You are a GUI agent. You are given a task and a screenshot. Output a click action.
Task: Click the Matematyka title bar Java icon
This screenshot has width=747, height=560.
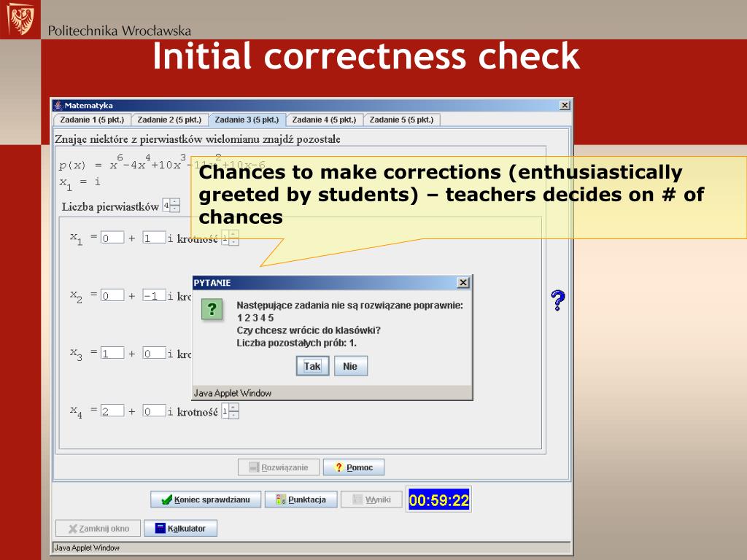click(58, 105)
